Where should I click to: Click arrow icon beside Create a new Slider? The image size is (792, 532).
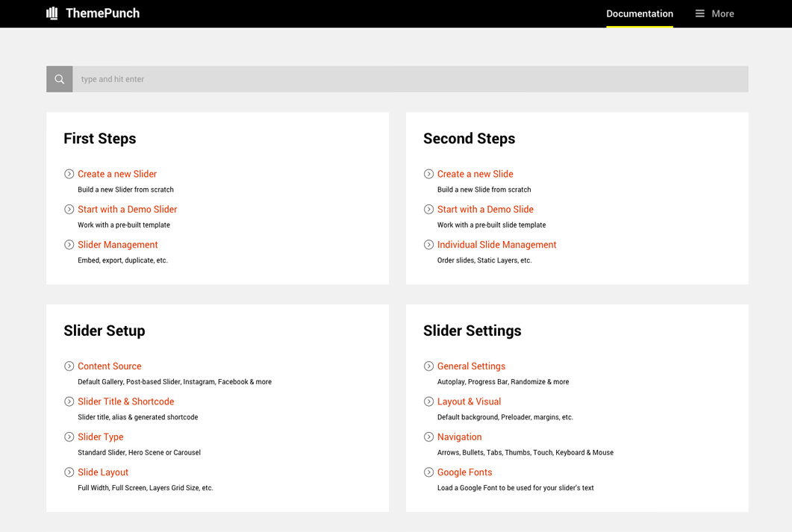[69, 174]
